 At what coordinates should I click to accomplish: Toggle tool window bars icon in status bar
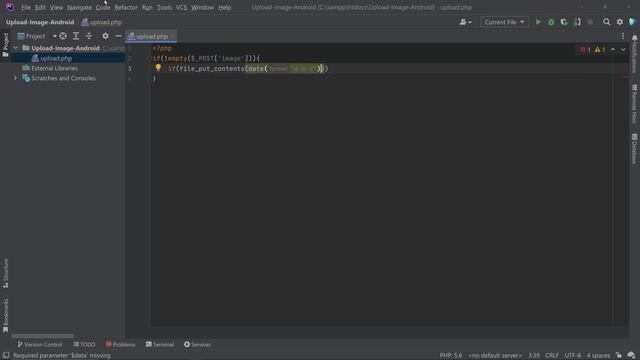point(6,355)
